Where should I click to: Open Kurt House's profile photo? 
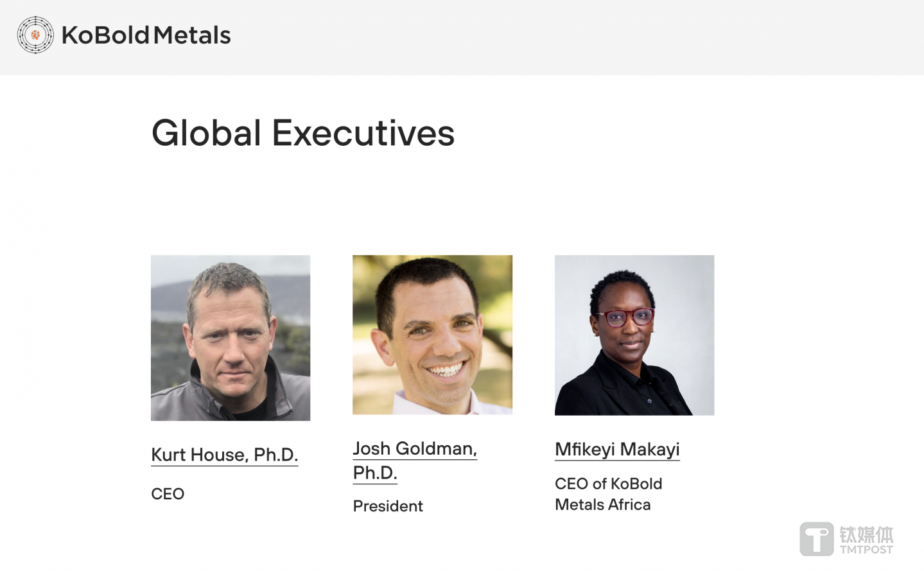[x=231, y=338]
